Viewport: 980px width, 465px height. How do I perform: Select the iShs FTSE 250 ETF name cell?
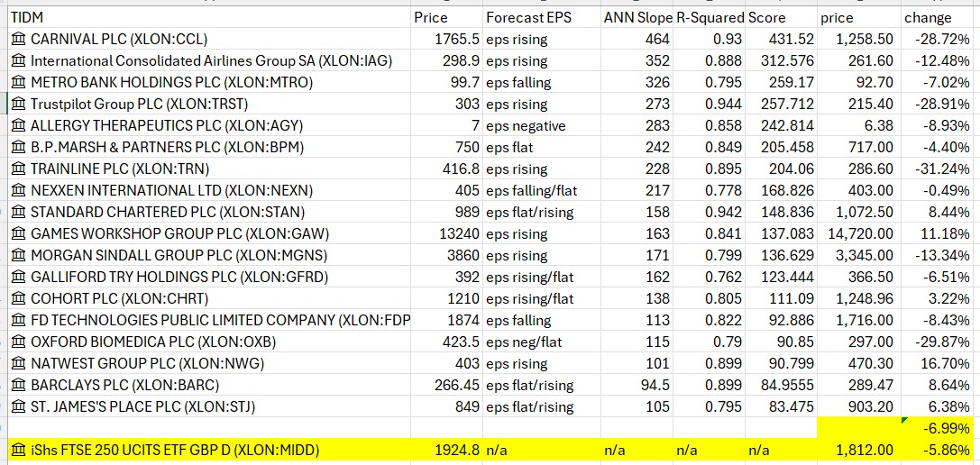tap(209, 450)
